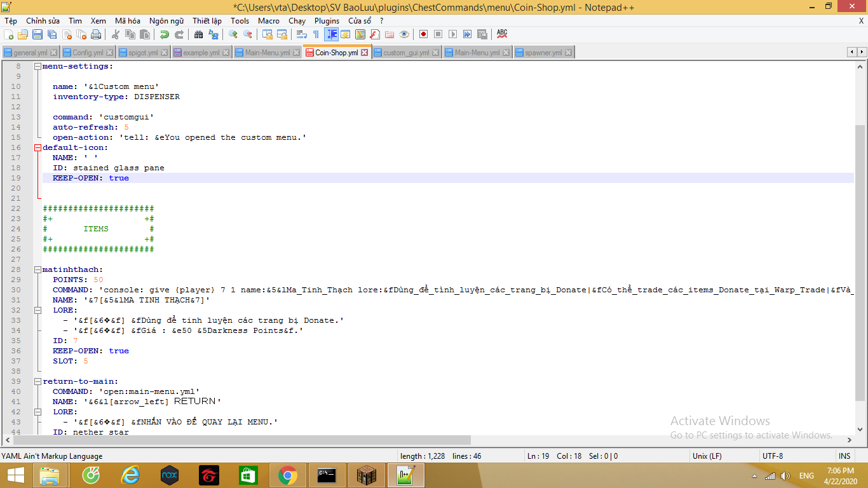This screenshot has height=488, width=868.
Task: Open the Tệp menu
Action: click(11, 21)
